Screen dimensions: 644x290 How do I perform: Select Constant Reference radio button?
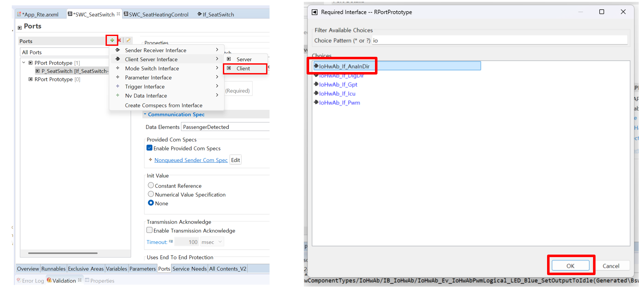151,185
